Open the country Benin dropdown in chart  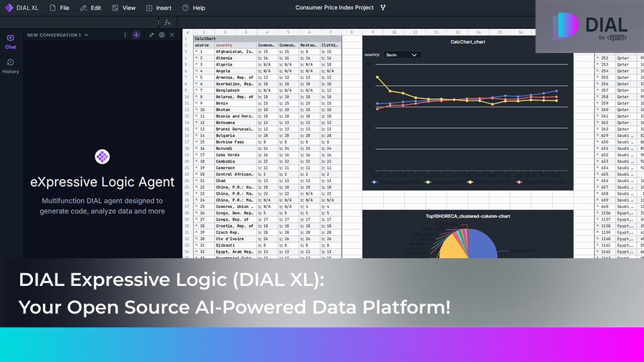point(402,55)
